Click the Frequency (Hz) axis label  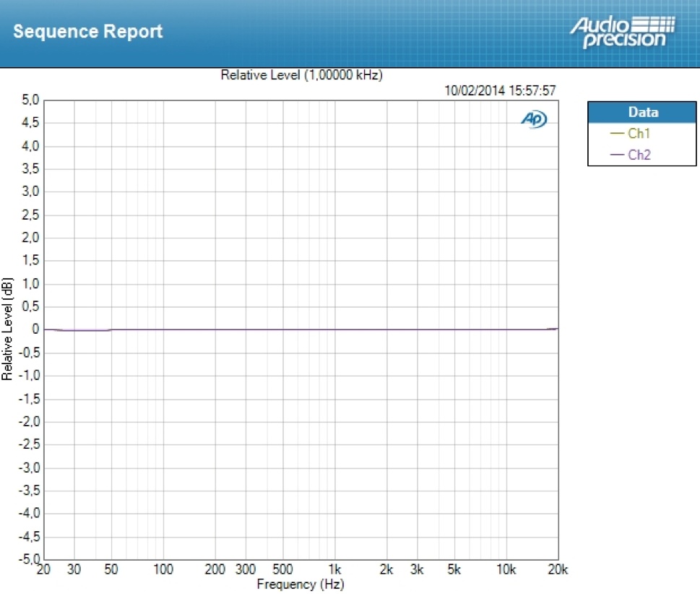coord(301,584)
